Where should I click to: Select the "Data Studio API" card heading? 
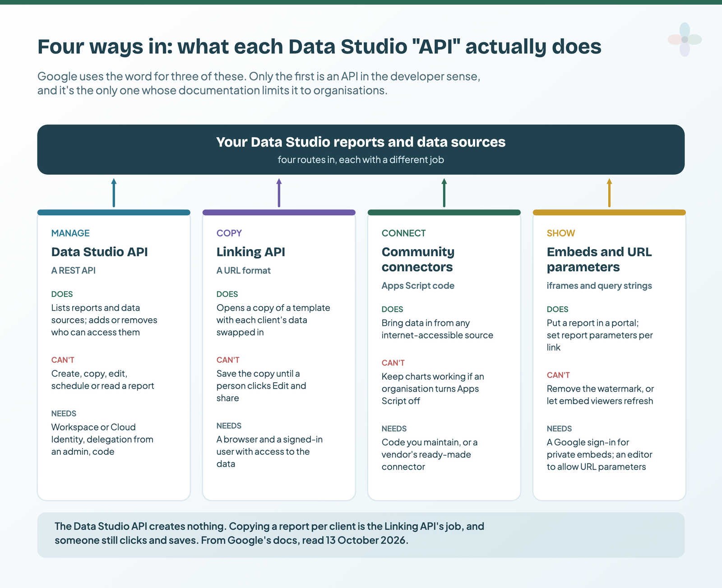(x=99, y=252)
